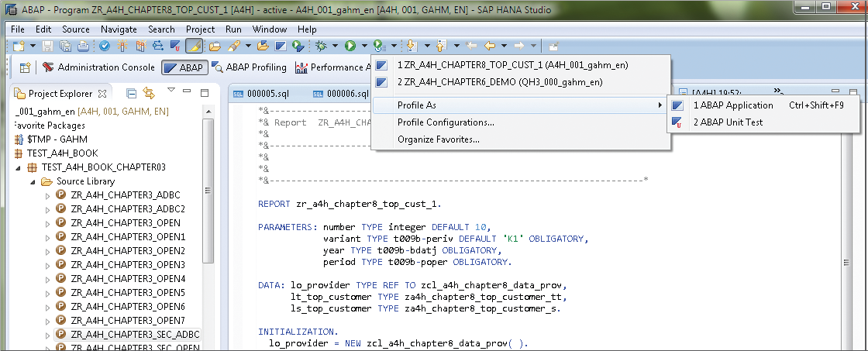Switch to the ABAP perspective
The height and width of the screenshot is (351, 868).
184,67
